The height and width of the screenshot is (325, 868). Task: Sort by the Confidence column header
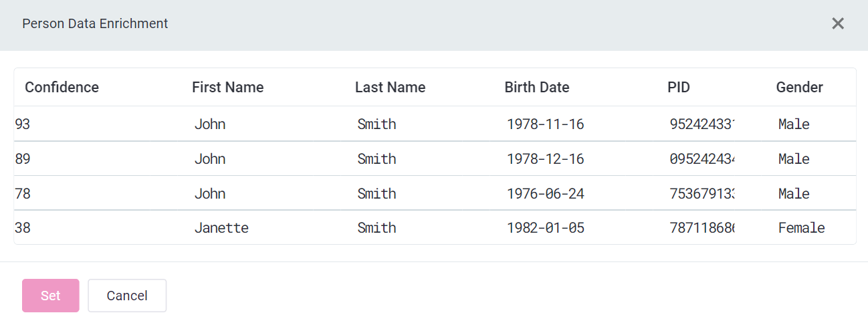coord(62,88)
